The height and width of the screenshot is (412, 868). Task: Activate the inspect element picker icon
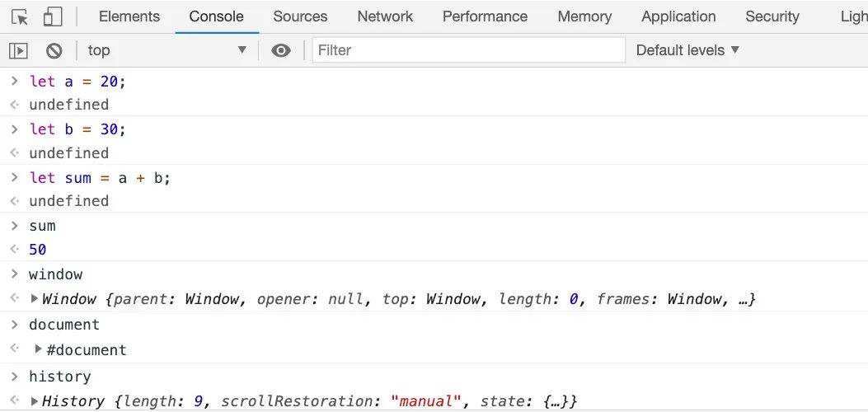20,17
